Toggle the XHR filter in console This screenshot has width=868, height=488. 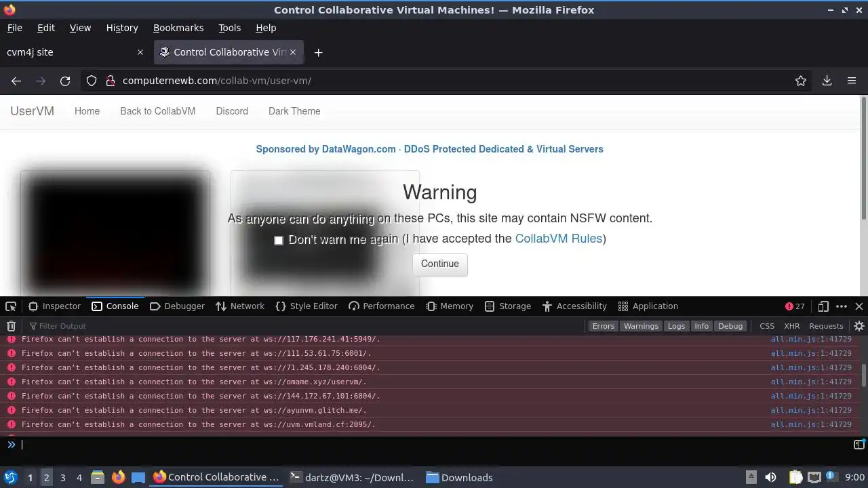click(x=791, y=326)
